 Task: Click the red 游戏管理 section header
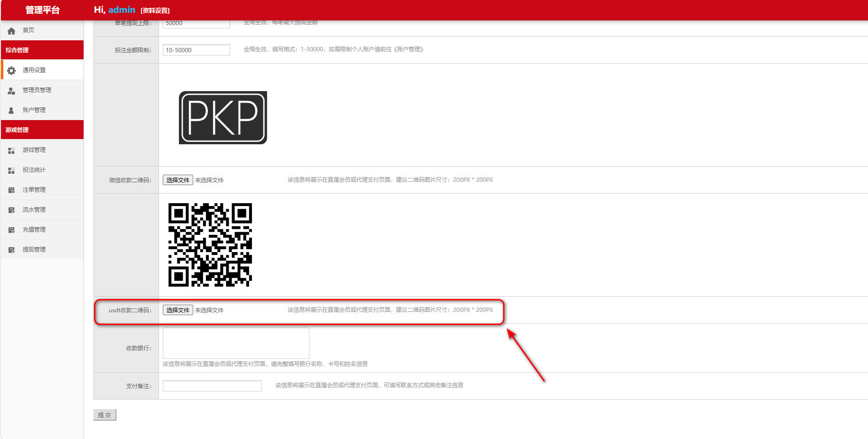tap(42, 130)
